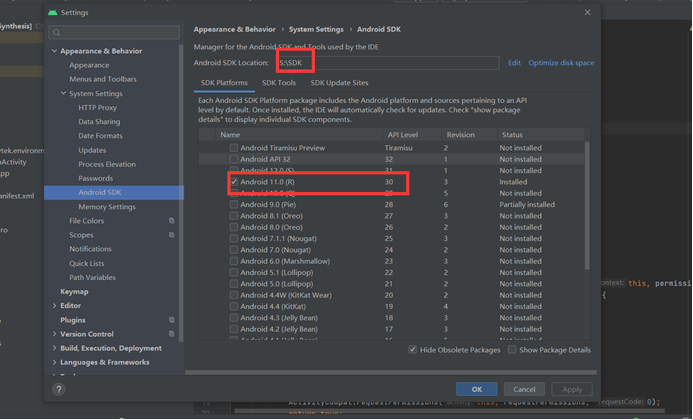The image size is (693, 420).
Task: Click the search magnifier icon in Settings
Action: click(57, 32)
